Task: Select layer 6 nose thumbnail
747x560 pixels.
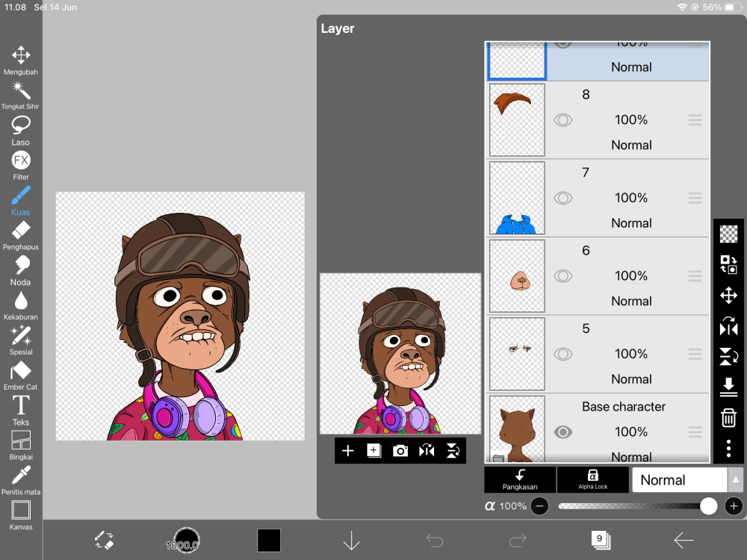Action: (517, 276)
